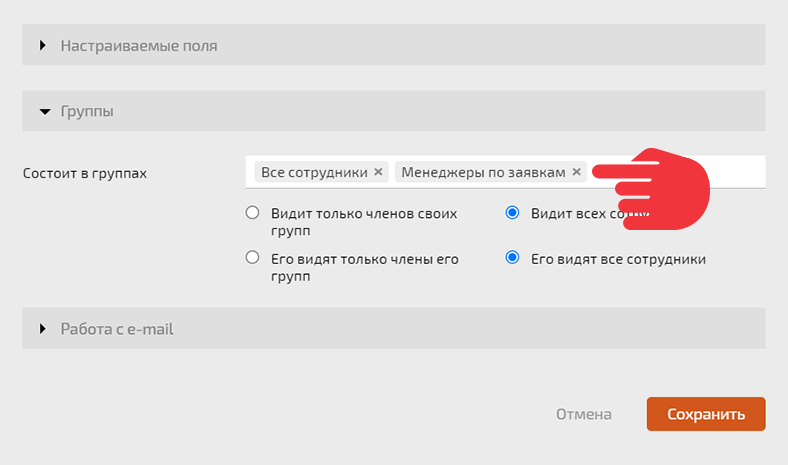Select the "Видит всех сотрудников" radio button
Image resolution: width=788 pixels, height=465 pixels.
513,213
